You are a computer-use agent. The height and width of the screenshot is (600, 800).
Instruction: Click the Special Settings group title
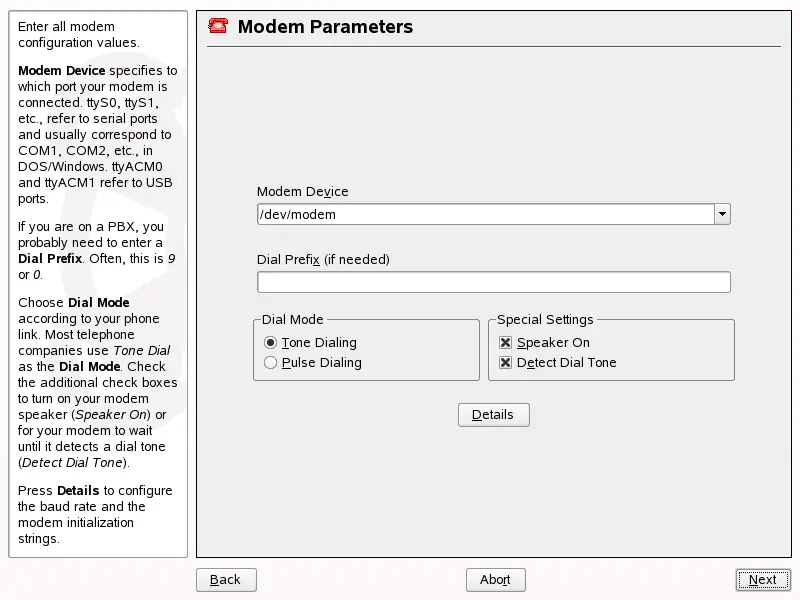click(545, 320)
